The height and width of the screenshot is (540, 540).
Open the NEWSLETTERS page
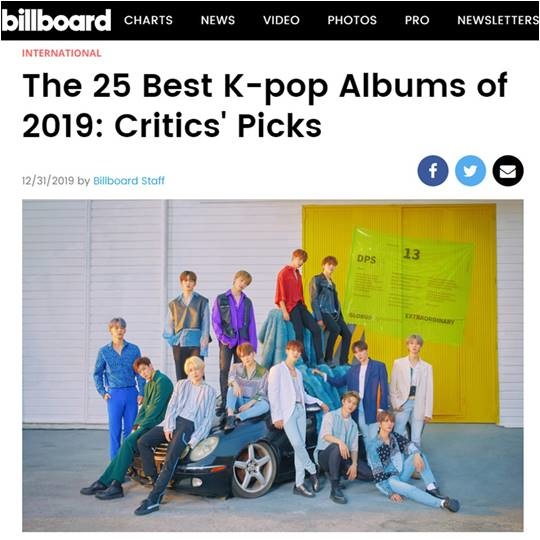498,20
